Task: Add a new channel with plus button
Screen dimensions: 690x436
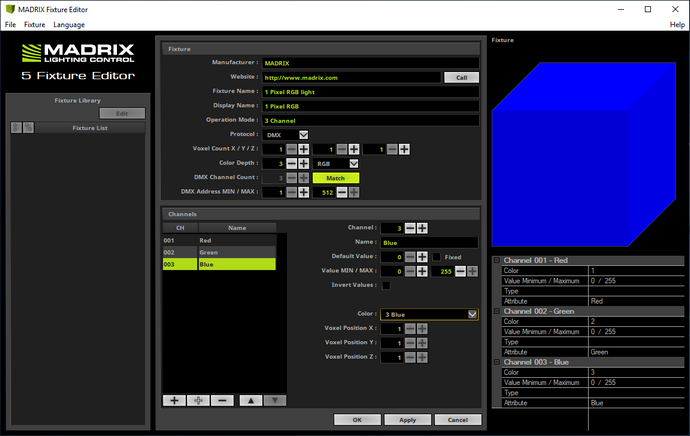Action: point(174,400)
